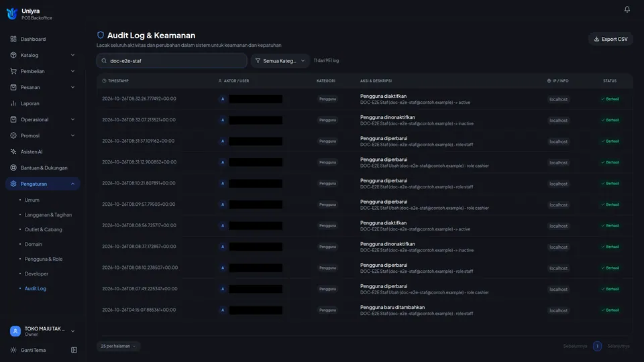Image resolution: width=644 pixels, height=362 pixels.
Task: Click the Laporan chart icon
Action: pyautogui.click(x=13, y=103)
